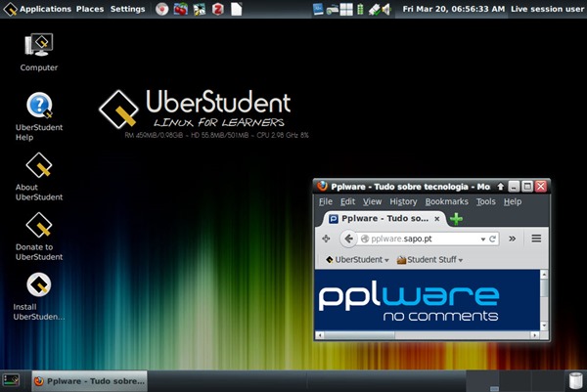The image size is (587, 392).
Task: Click the Firefox window title bar text
Action: point(410,187)
